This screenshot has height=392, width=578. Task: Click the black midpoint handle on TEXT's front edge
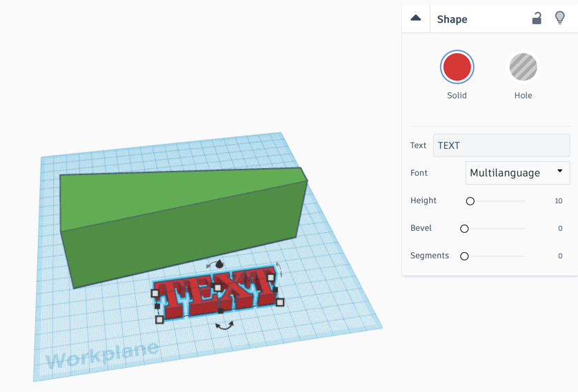pos(221,311)
